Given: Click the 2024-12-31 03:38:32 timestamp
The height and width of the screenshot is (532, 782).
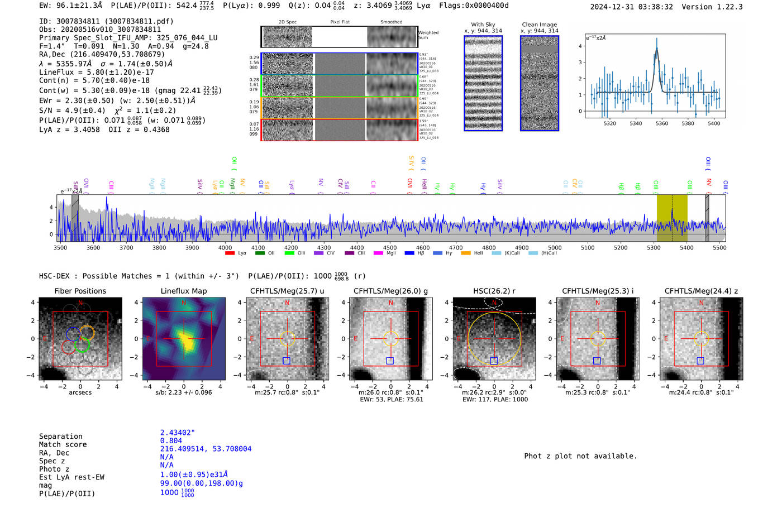Looking at the screenshot, I should (632, 7).
